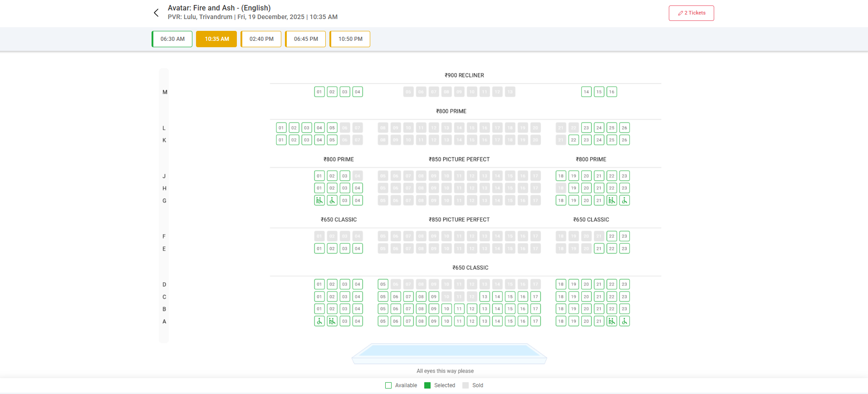Pick the wheelchair seat beside G seat 03
The height and width of the screenshot is (394, 868).
pos(332,200)
